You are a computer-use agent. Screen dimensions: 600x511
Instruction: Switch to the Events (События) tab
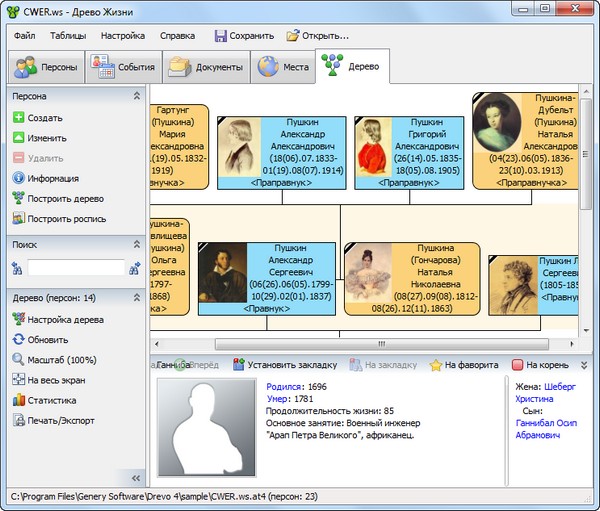point(122,67)
